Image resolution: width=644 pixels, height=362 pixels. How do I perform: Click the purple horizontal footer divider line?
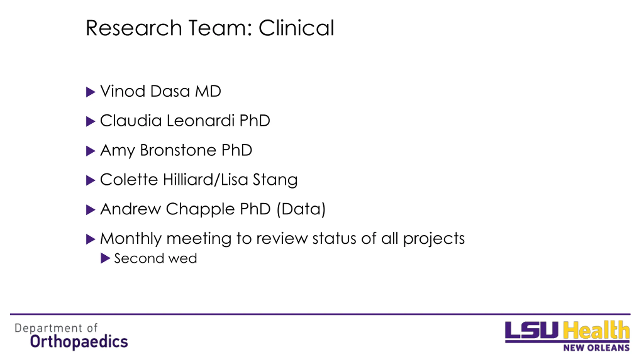[x=320, y=314]
